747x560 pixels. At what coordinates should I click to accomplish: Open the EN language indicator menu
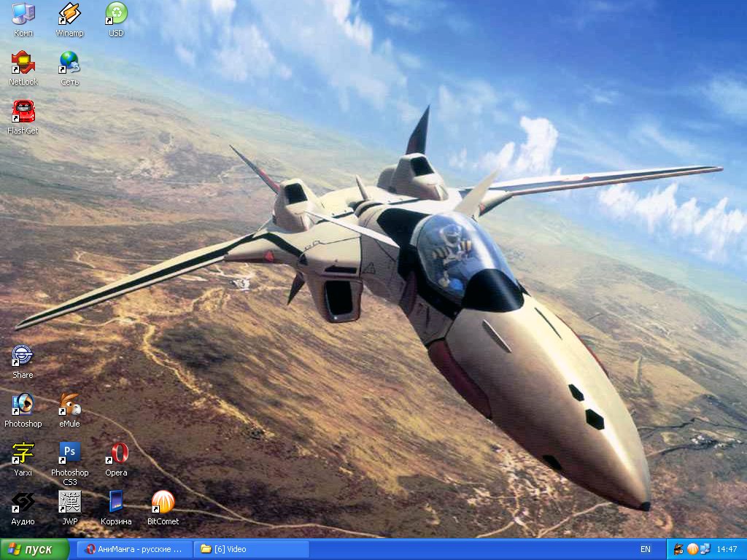[646, 549]
